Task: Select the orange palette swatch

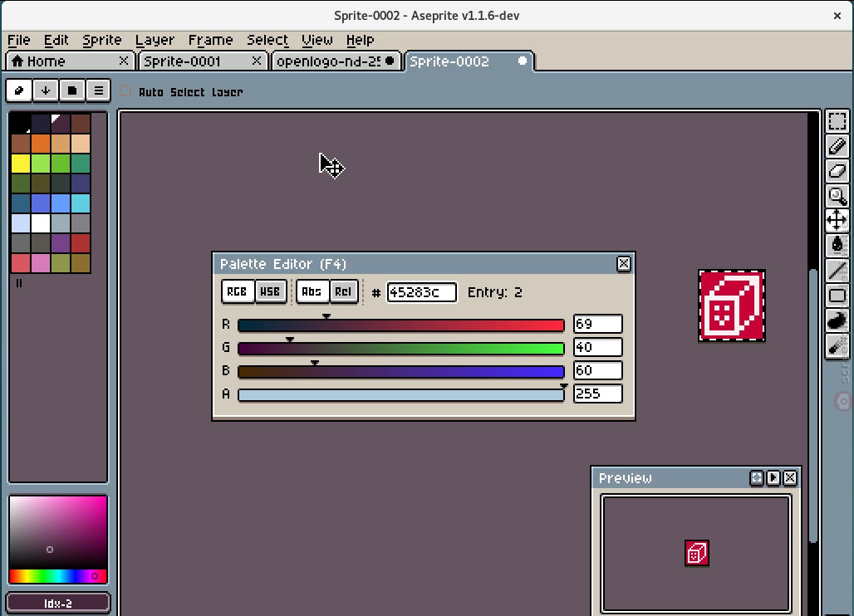Action: pyautogui.click(x=41, y=144)
